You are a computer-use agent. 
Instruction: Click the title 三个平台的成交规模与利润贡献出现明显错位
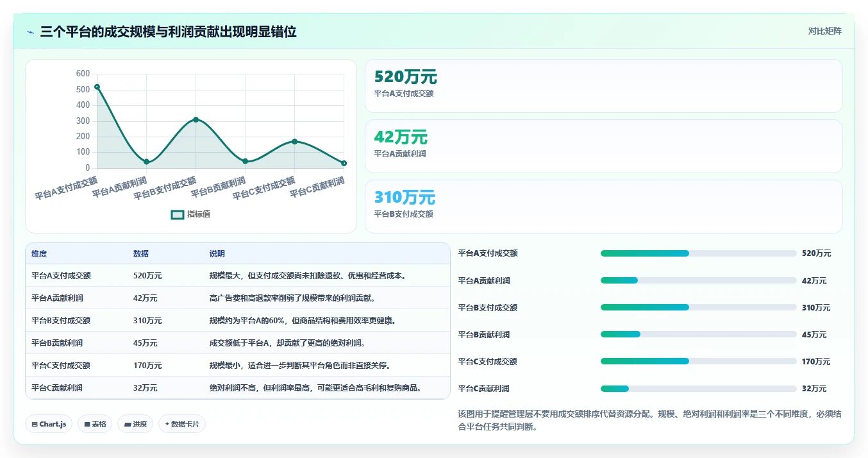(168, 31)
